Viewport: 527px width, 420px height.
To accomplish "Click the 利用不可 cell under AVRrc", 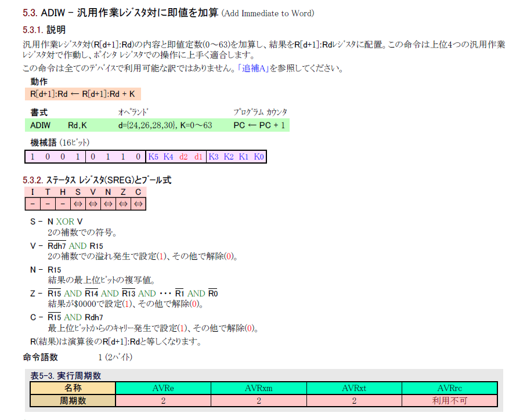I will coord(450,400).
